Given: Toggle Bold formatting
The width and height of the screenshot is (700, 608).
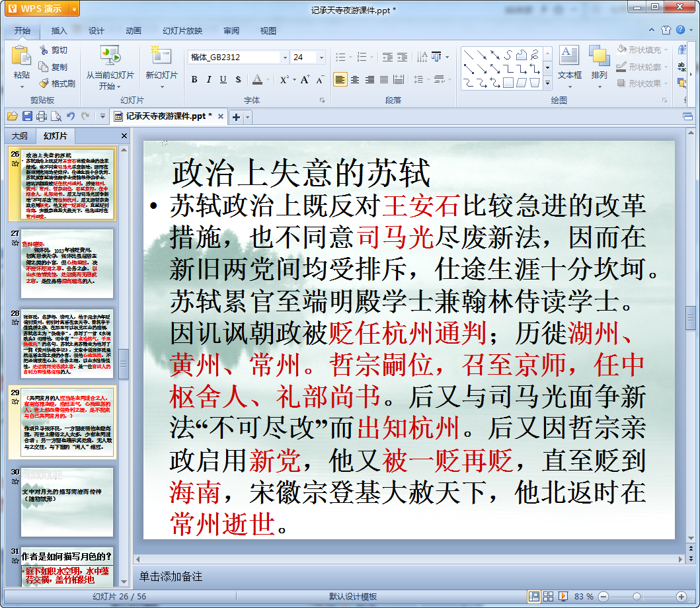Looking at the screenshot, I should pyautogui.click(x=194, y=80).
